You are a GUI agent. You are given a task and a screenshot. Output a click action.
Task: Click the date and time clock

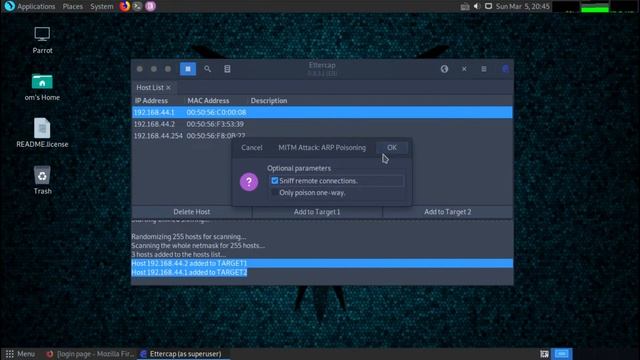tap(522, 6)
